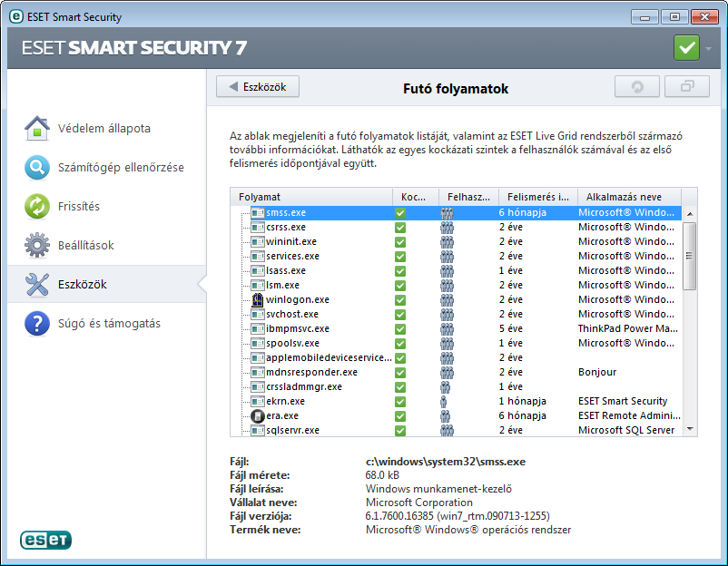This screenshot has height=566, width=728.
Task: Sort by the Folyamat column header
Action: pos(311,197)
